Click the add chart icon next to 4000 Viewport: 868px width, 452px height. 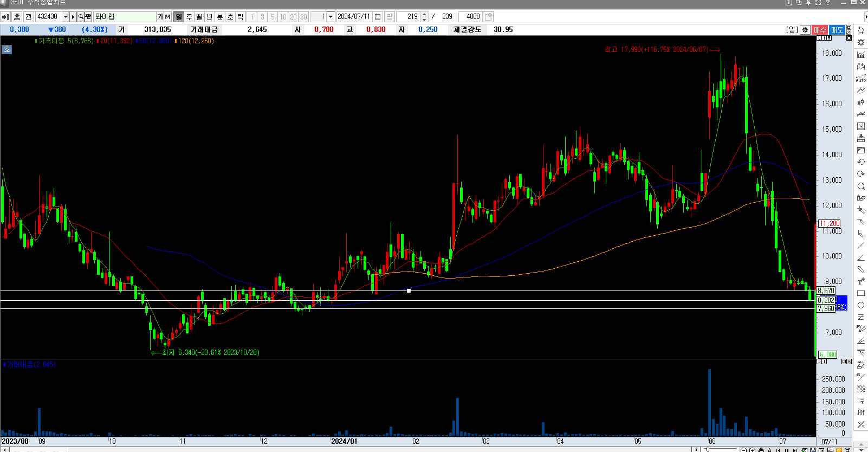(488, 17)
